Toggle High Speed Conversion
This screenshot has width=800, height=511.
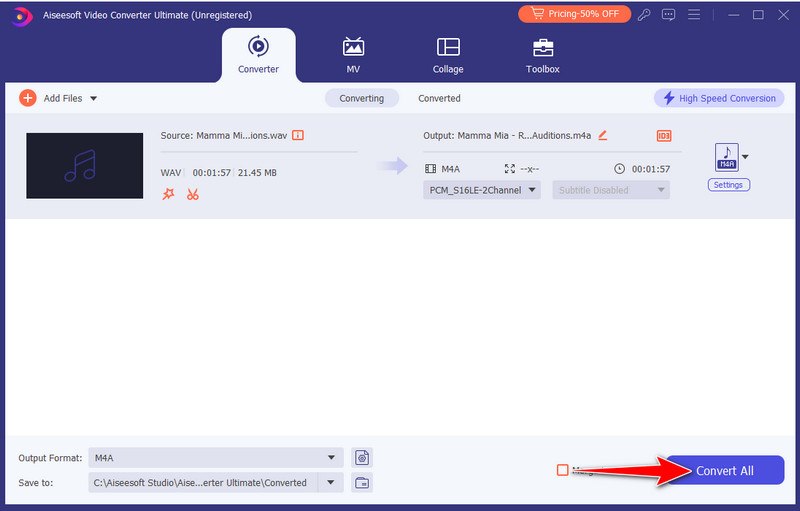(x=718, y=98)
